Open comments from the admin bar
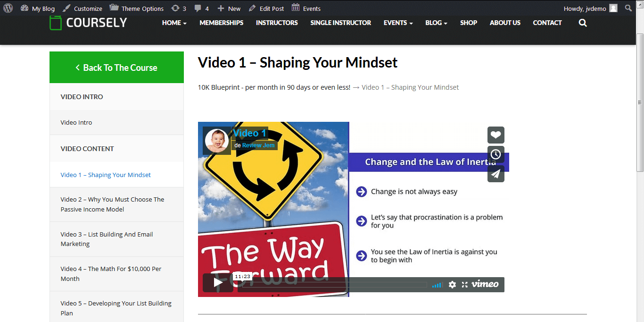This screenshot has height=322, width=644. coord(201,8)
